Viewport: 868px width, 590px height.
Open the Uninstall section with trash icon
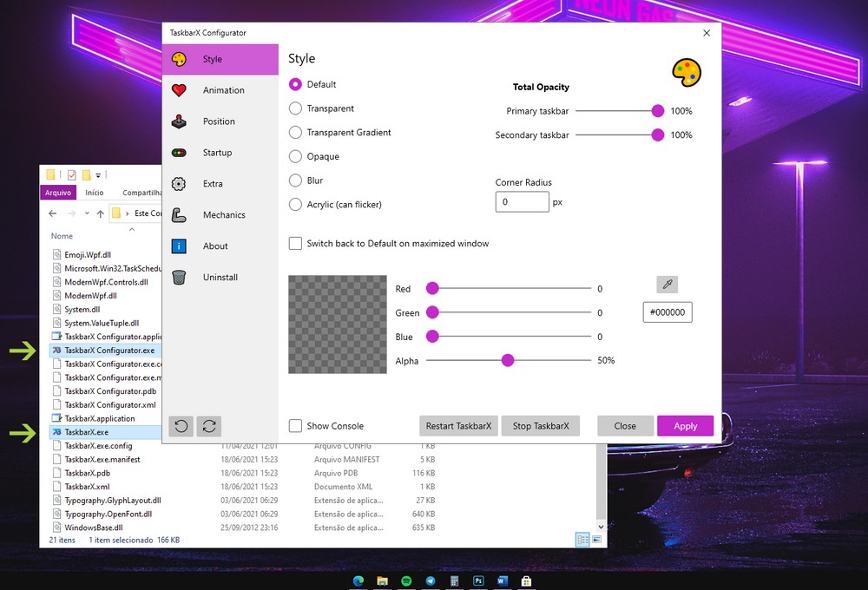pos(220,278)
